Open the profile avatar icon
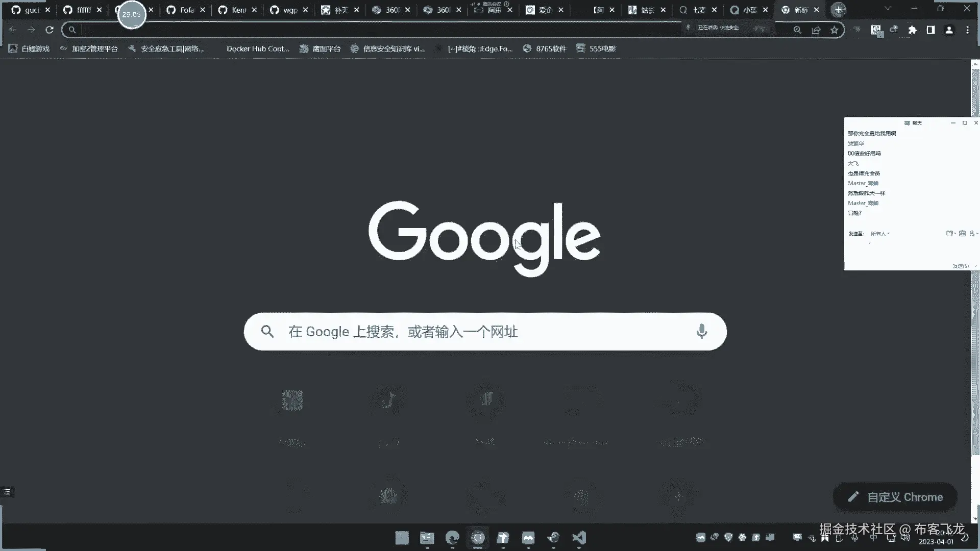980x551 pixels. click(949, 30)
